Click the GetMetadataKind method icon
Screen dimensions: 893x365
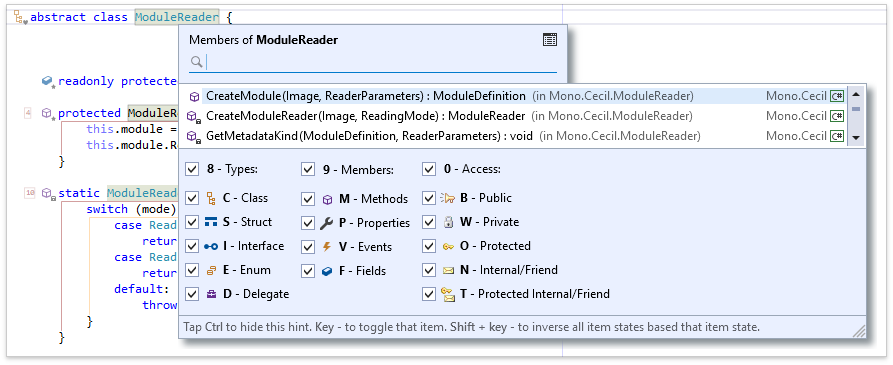(x=194, y=137)
